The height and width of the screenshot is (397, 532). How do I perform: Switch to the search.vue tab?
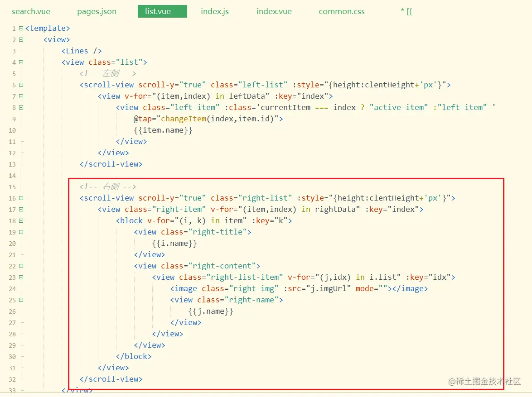31,11
